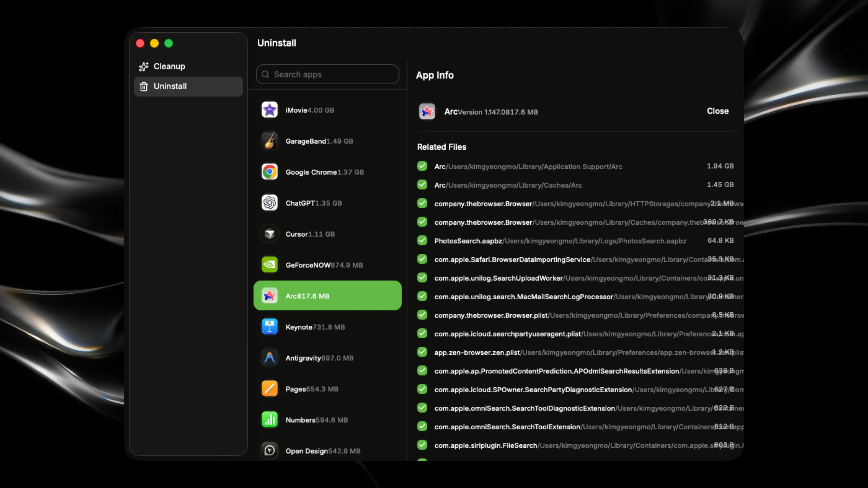Select the highlighted Arc 817.6 MB row
The image size is (868, 488).
pos(327,295)
